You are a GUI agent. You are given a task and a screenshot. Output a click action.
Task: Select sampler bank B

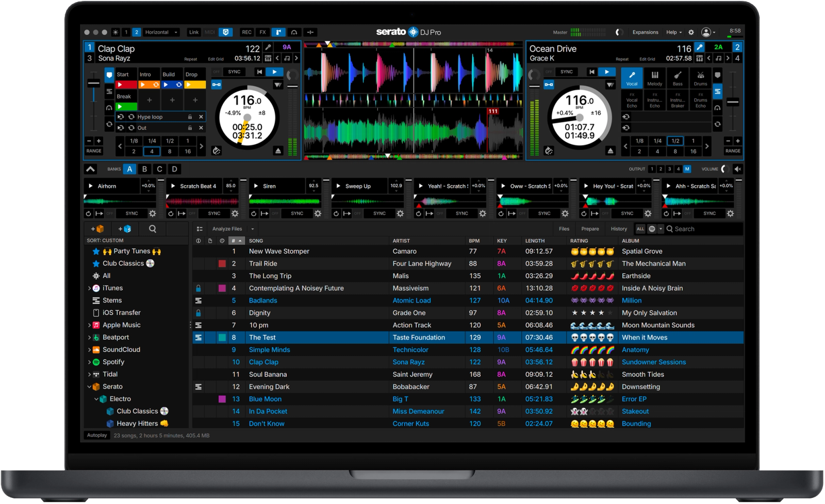[x=144, y=169]
